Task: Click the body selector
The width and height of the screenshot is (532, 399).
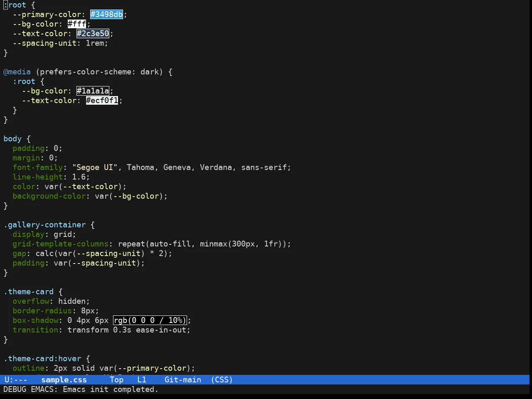Action: coord(12,139)
